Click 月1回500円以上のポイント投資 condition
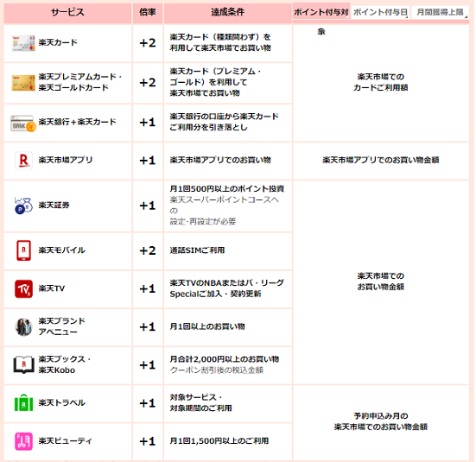Image resolution: width=476 pixels, height=462 pixels. (226, 189)
